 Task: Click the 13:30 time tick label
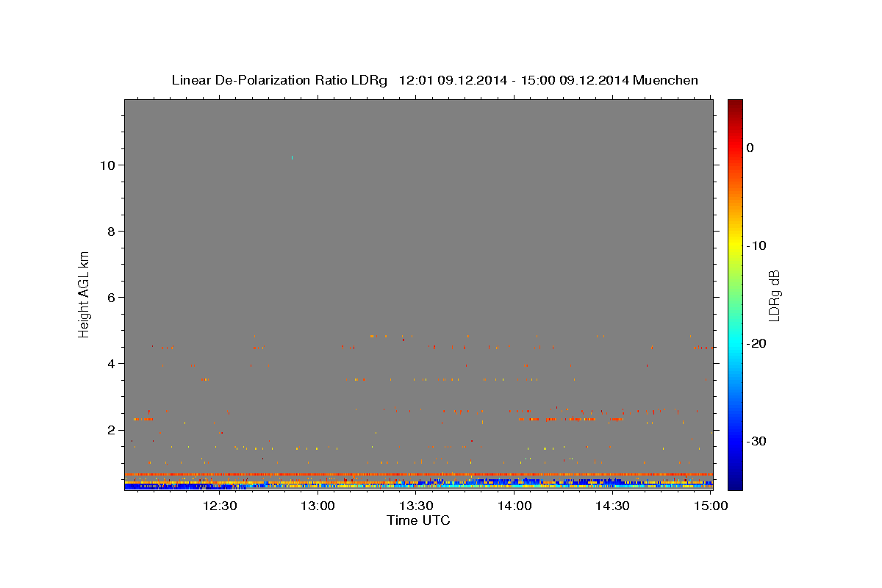[416, 506]
